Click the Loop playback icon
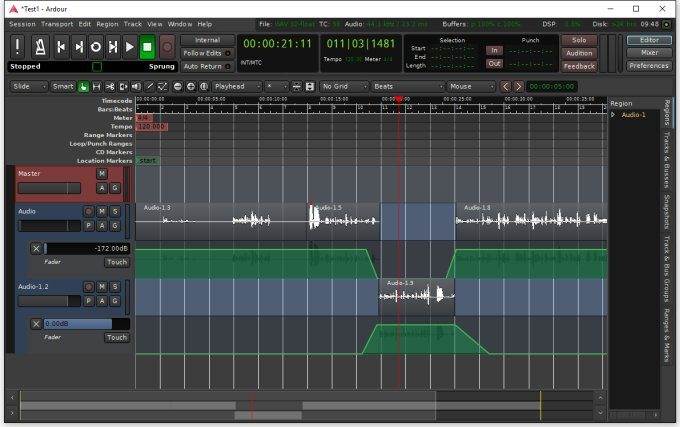The width and height of the screenshot is (680, 427). click(96, 46)
